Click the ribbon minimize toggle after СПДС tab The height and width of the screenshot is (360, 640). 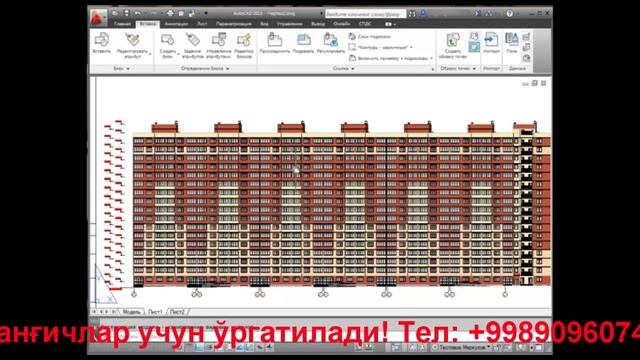coord(389,24)
